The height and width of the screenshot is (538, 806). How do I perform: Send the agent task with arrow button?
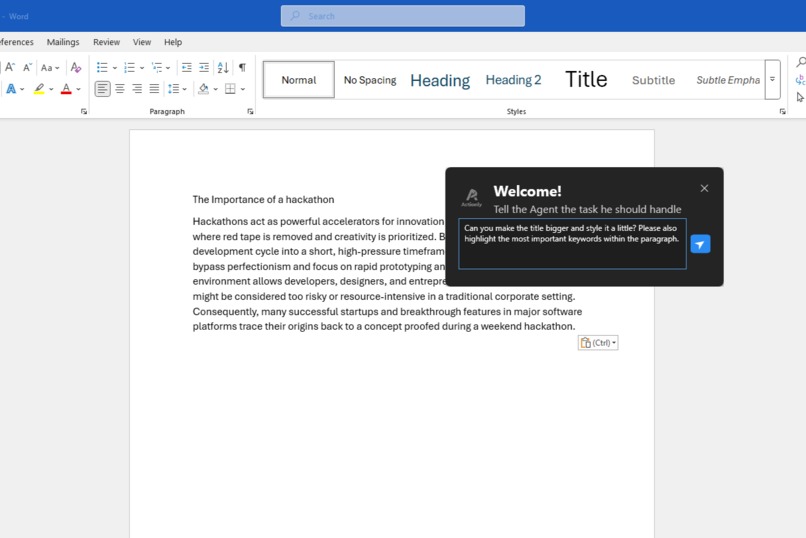700,244
